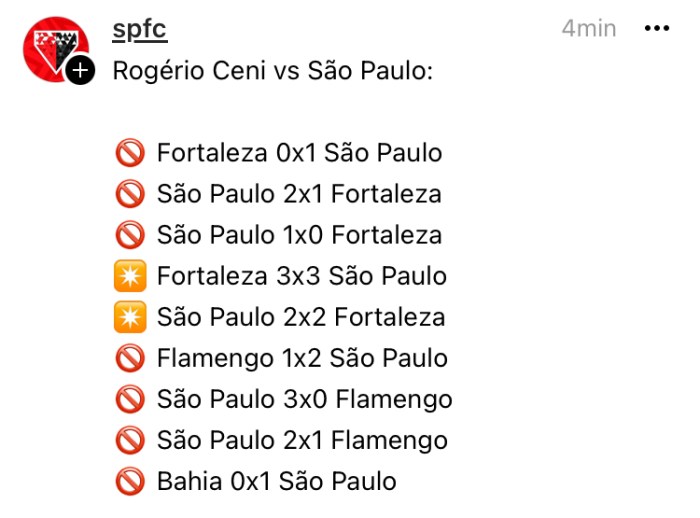This screenshot has height=518, width=700.
Task: Click prohibited emoji beside São Paulo 2x1 Flamengo
Action: pyautogui.click(x=130, y=441)
